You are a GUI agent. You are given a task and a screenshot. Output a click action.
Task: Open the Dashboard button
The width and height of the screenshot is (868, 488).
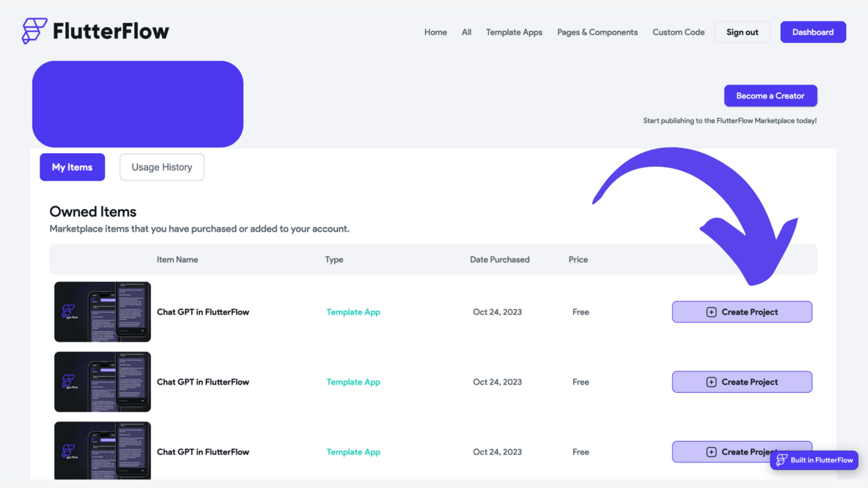(x=813, y=32)
